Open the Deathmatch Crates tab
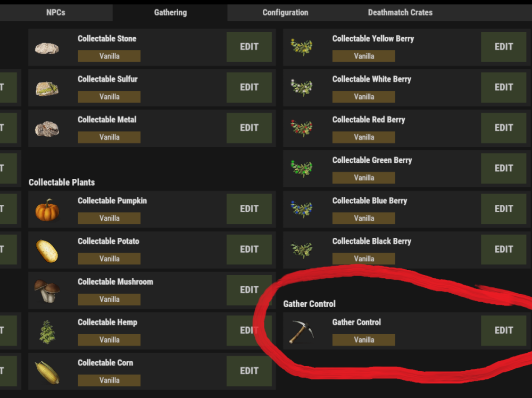The image size is (532, 398). click(x=400, y=12)
